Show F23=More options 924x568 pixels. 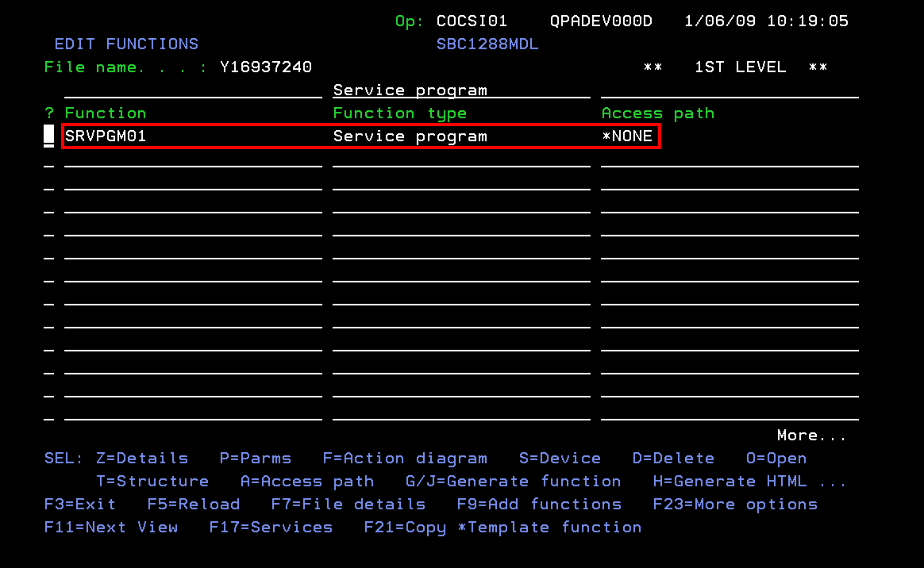tap(734, 505)
